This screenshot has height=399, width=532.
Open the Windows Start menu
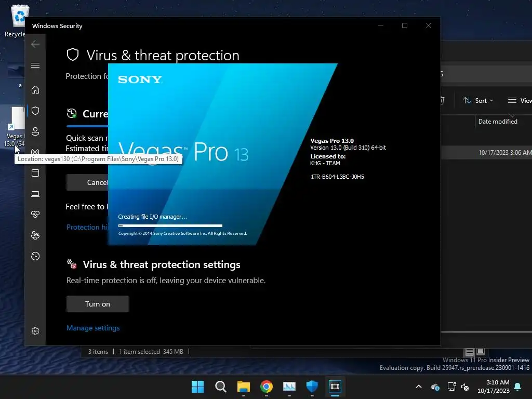click(198, 387)
